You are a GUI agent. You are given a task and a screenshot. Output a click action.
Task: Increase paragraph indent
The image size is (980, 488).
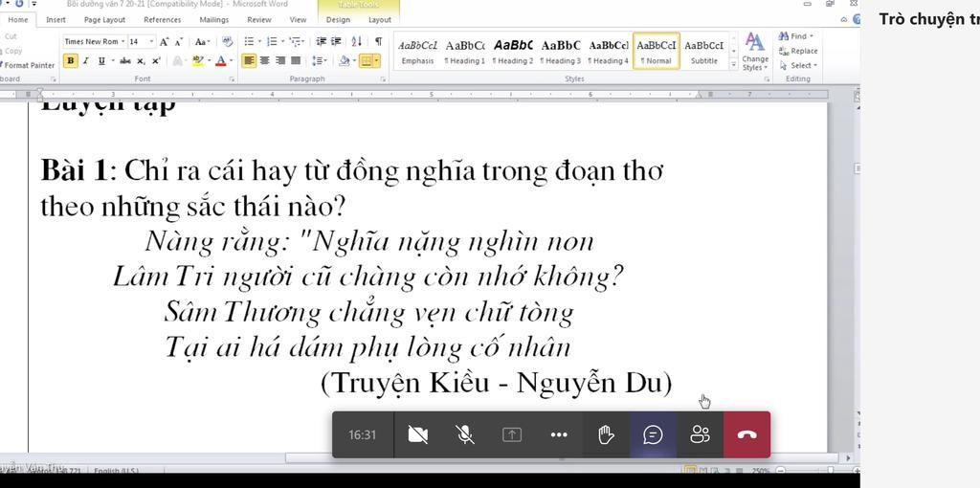336,42
